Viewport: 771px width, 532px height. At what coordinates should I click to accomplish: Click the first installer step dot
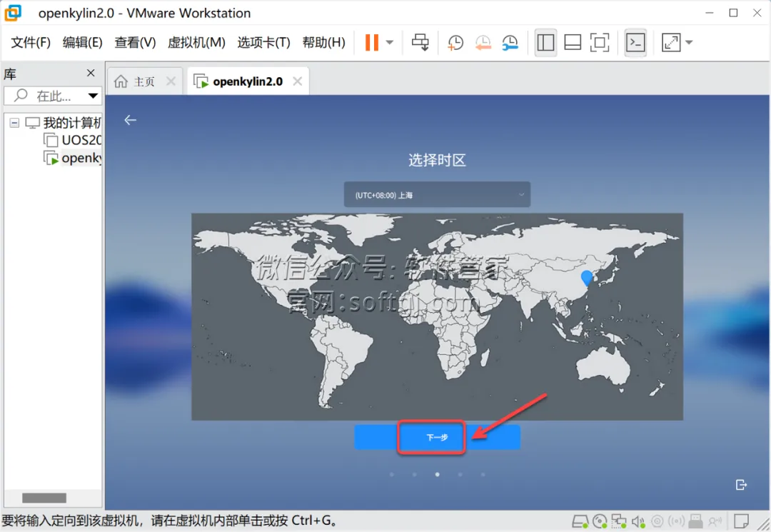391,474
